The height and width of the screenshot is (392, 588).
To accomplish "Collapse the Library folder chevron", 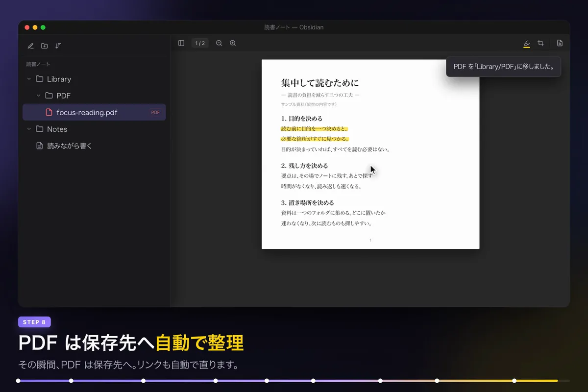I will coord(29,79).
